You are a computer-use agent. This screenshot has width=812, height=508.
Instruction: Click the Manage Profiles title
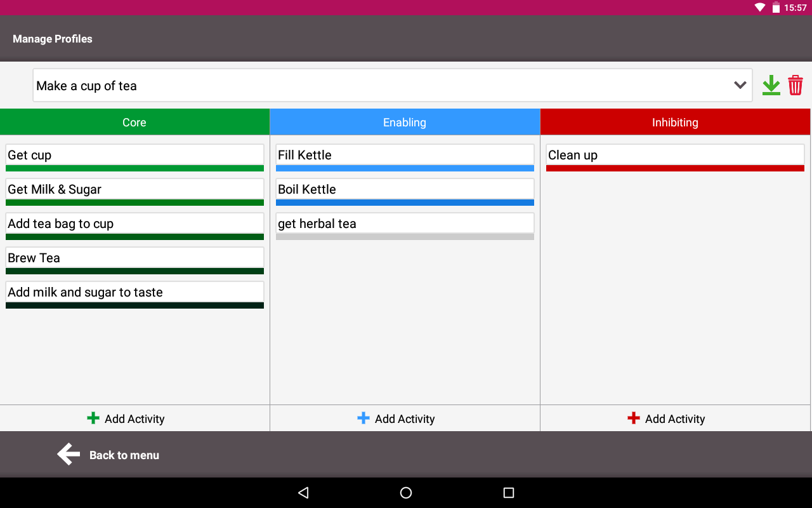click(53, 39)
